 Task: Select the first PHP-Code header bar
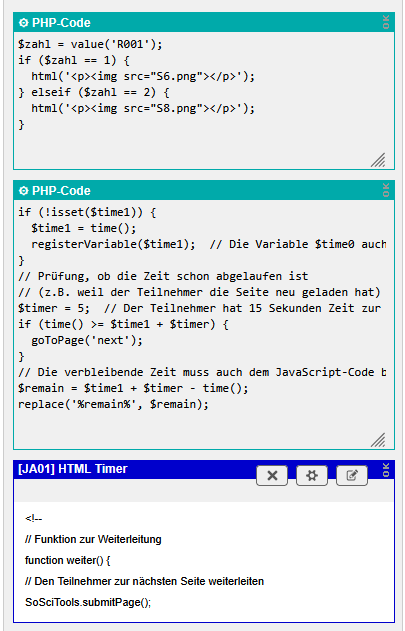tap(204, 23)
